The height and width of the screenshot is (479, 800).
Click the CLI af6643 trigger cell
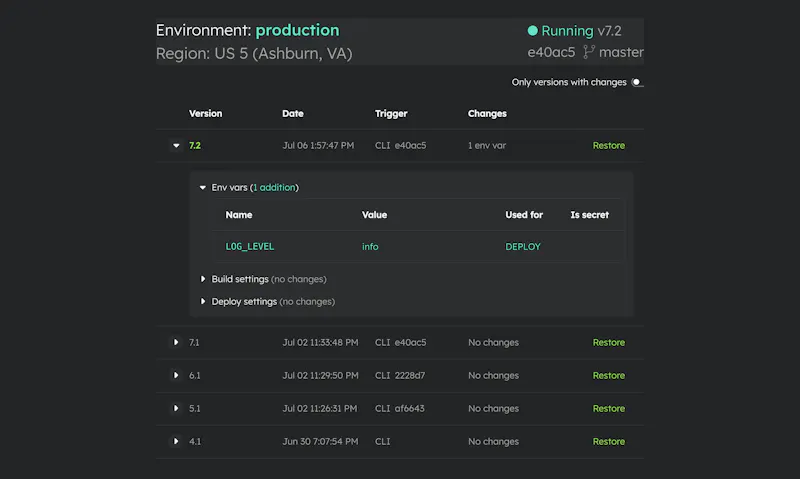399,409
